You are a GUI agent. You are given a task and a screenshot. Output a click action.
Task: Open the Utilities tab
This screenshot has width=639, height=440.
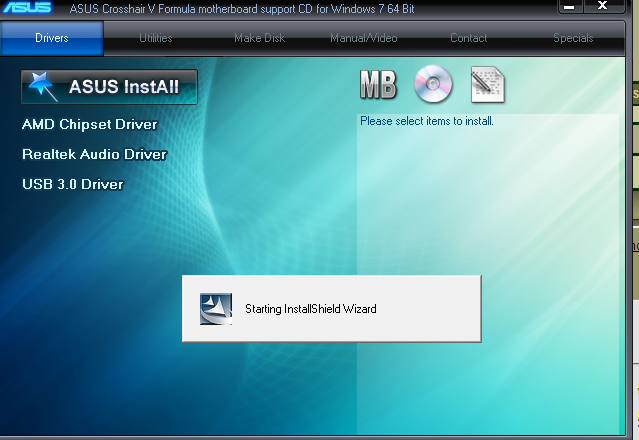tap(155, 38)
